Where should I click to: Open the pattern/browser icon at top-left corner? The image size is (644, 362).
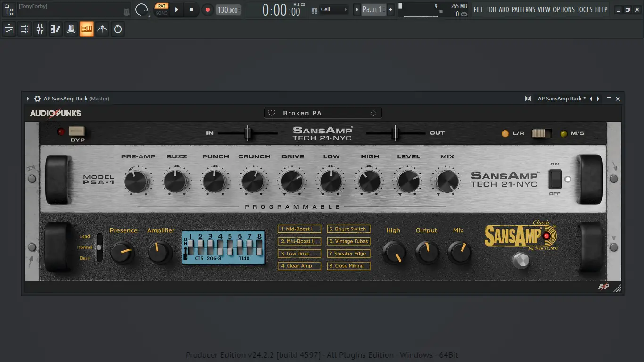tap(9, 9)
